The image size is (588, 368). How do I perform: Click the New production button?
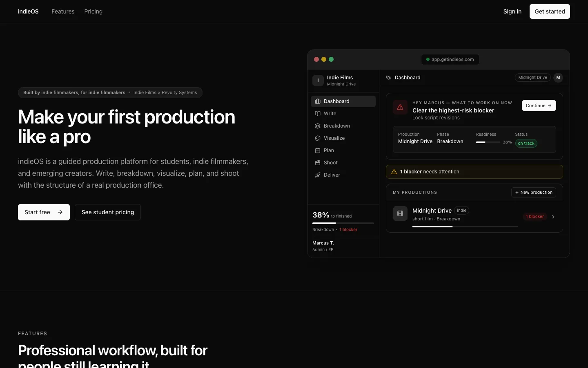[x=534, y=193]
